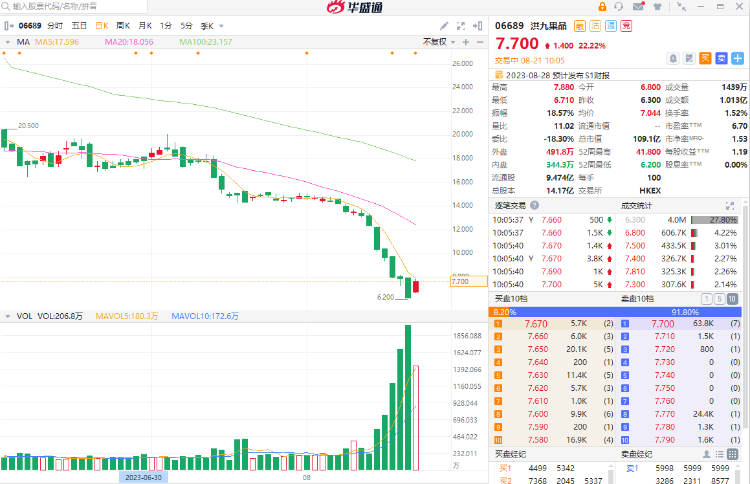Click the search magnifier icon
750x484 pixels.
pyautogui.click(x=6, y=6)
